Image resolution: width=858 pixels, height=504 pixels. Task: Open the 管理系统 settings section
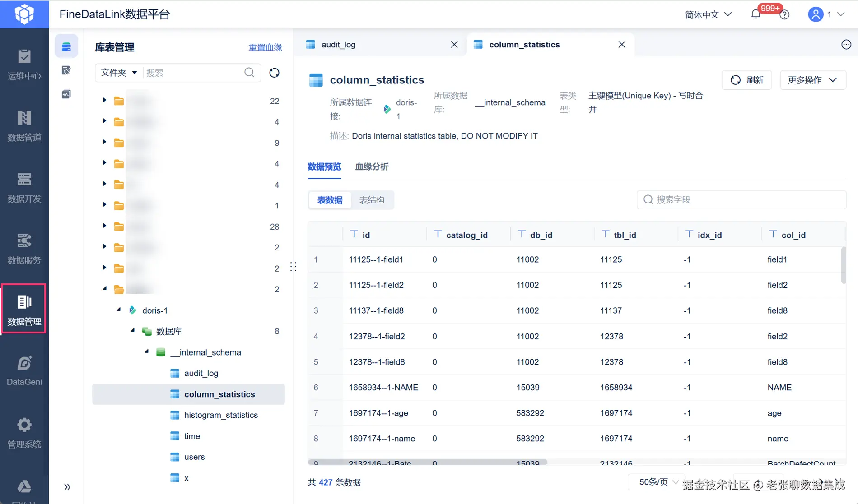pos(24,433)
